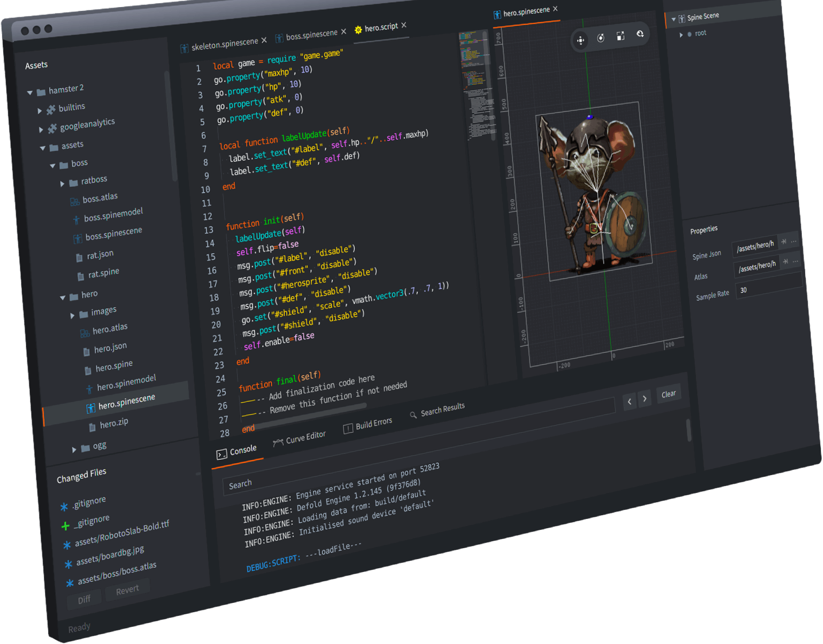
Task: Click the go-to arrow beside Atlas field
Action: pyautogui.click(x=785, y=261)
